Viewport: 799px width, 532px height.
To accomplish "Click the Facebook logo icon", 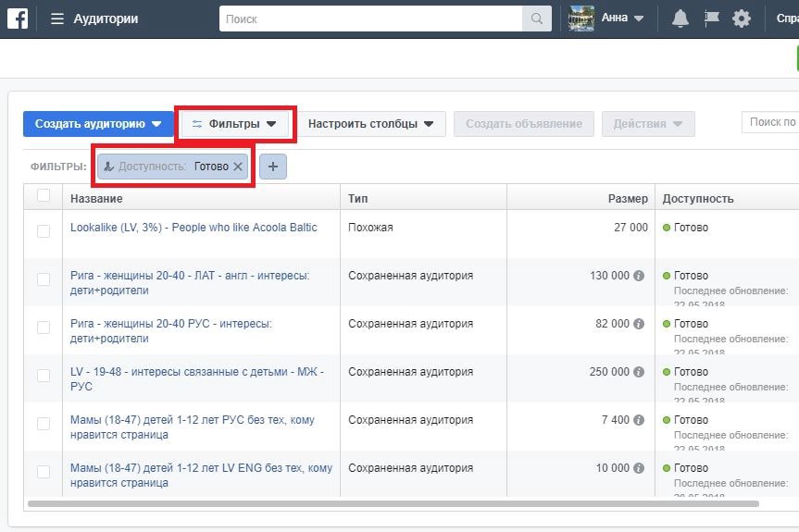I will click(17, 19).
